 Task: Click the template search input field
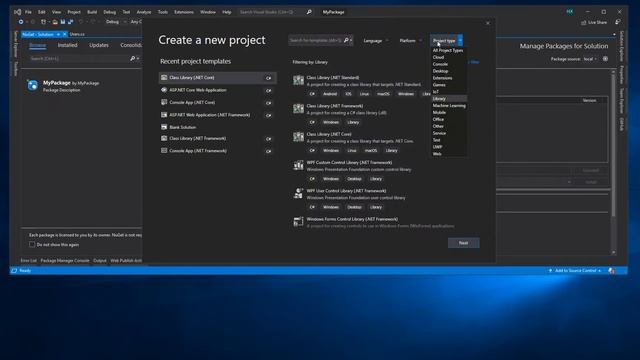pos(316,40)
